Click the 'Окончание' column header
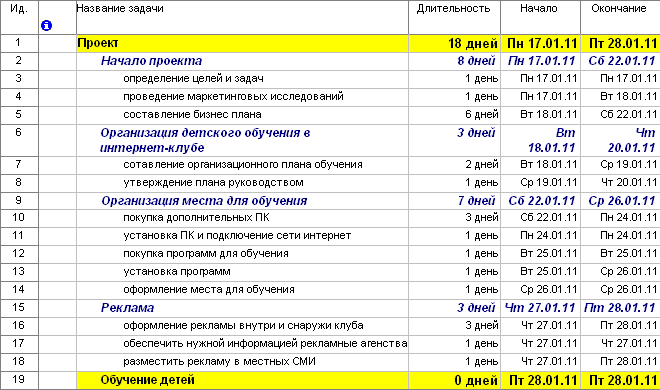This screenshot has height=390, width=660. click(619, 8)
